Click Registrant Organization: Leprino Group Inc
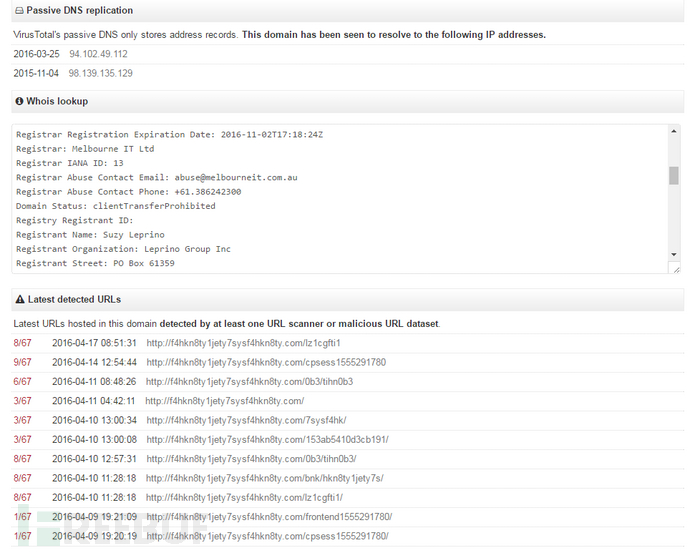Viewport: 690px width, 553px height. coord(123,249)
